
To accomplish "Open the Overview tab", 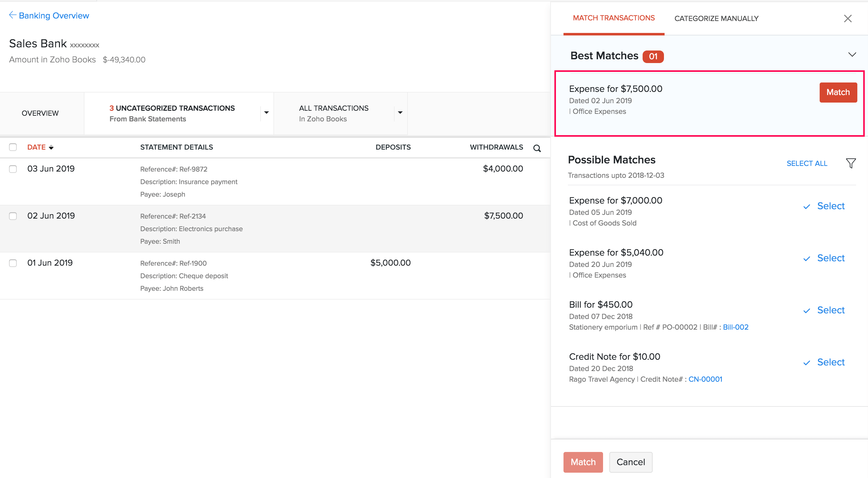I will click(40, 113).
